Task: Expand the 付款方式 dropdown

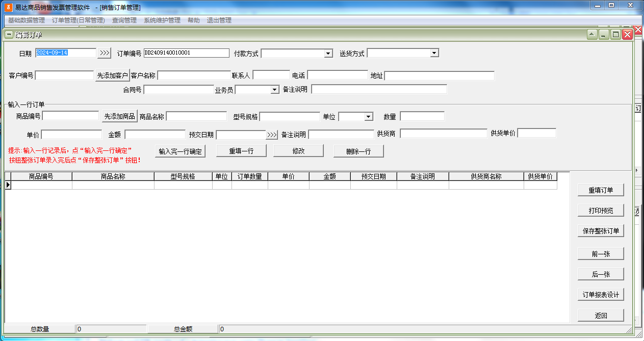Action: tap(328, 54)
